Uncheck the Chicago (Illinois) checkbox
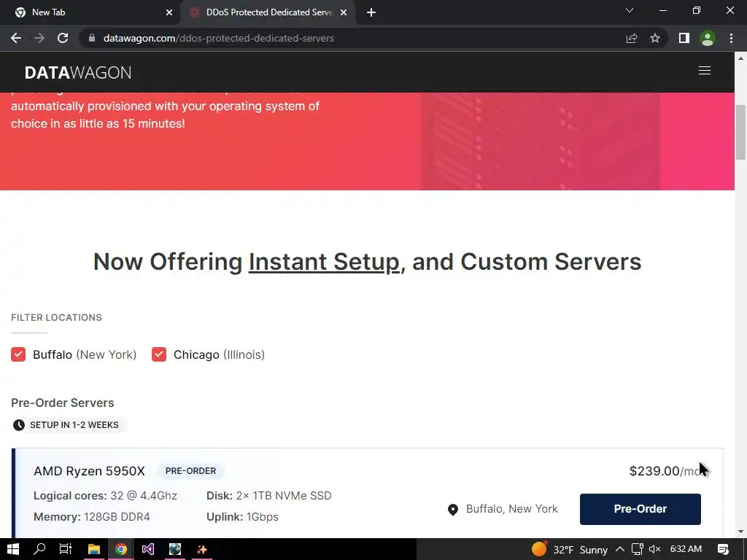The image size is (747, 560). click(x=159, y=354)
